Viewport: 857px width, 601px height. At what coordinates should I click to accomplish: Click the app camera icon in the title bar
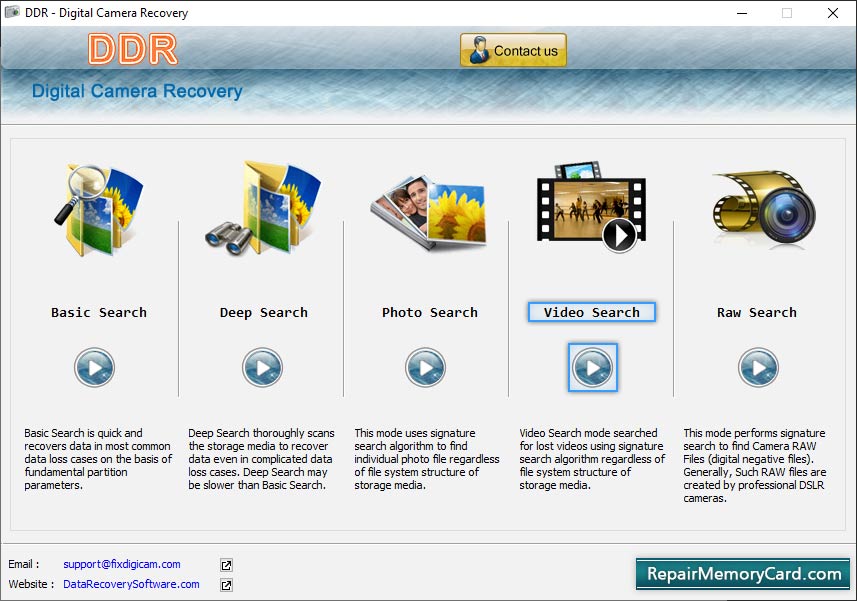click(x=12, y=12)
